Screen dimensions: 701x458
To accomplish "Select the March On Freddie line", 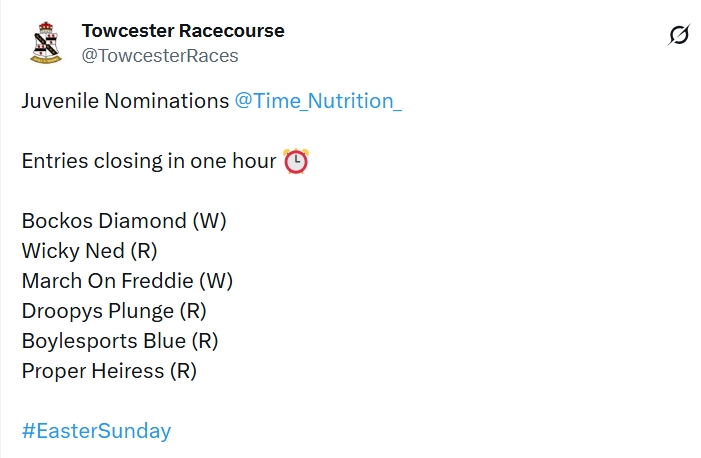I will pos(127,281).
